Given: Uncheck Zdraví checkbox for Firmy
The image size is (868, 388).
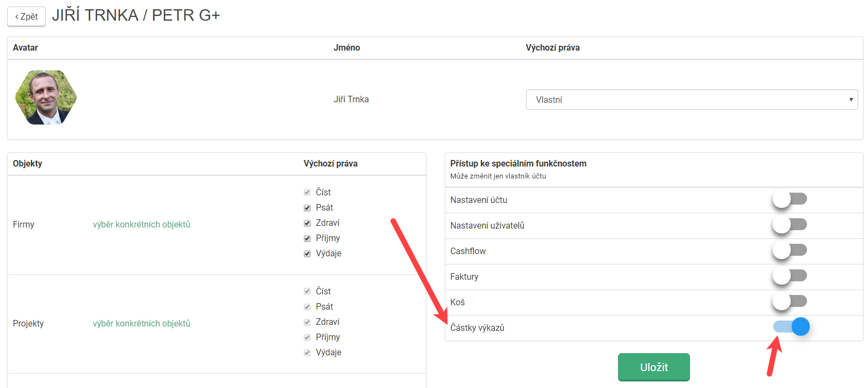Looking at the screenshot, I should [307, 223].
